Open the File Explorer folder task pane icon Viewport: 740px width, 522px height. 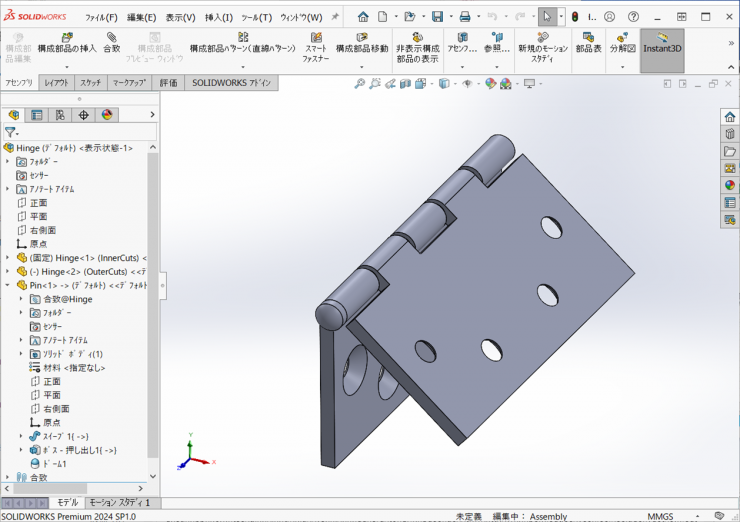coord(729,151)
